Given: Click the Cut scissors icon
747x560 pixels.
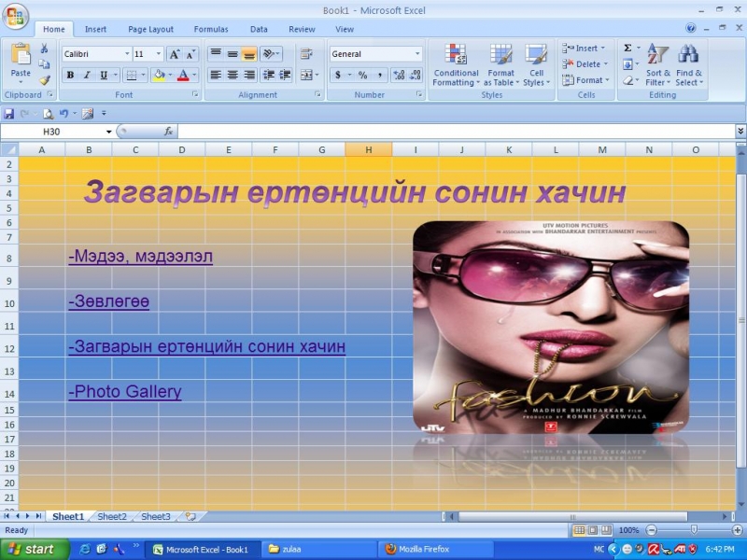Looking at the screenshot, I should [x=44, y=49].
